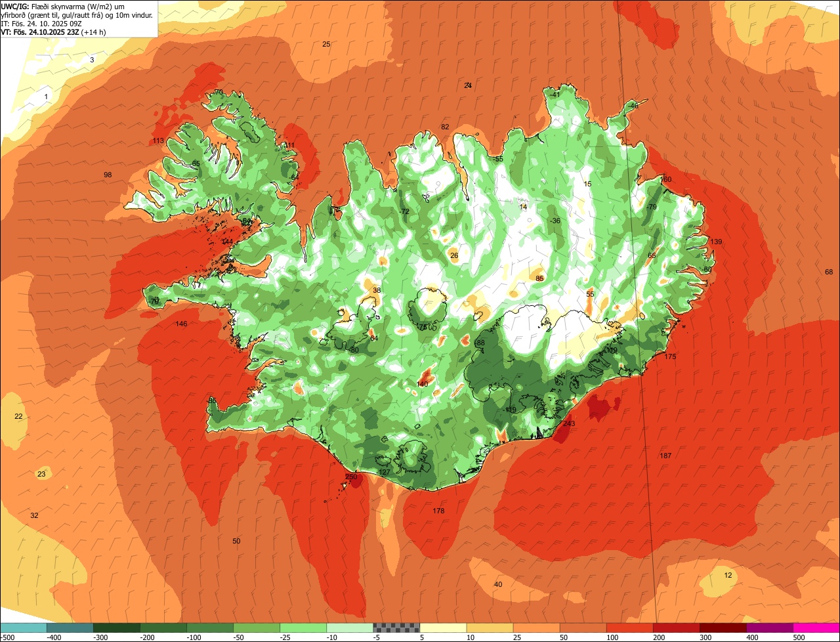Select the bright light green legend swatch at -25
Viewport: 840px width, 642px height.
303,628
